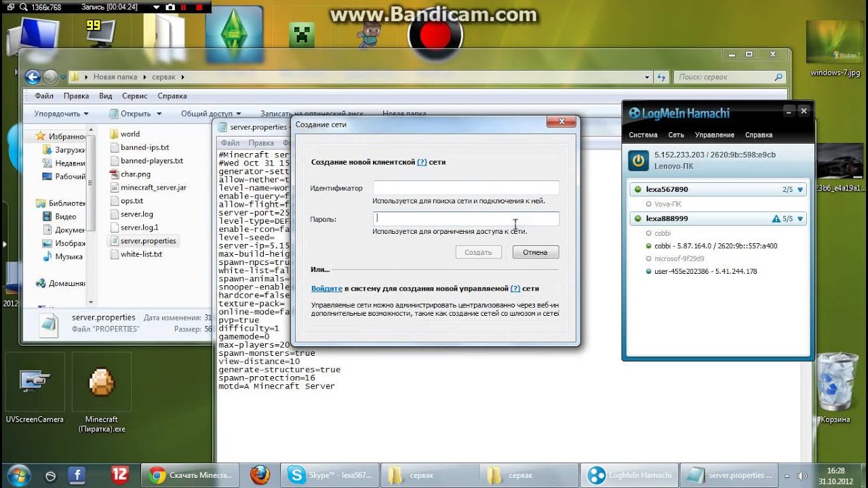Viewport: 868px width, 488px height.
Task: Open Загрузки in the Explorer sidebar
Action: click(64, 150)
